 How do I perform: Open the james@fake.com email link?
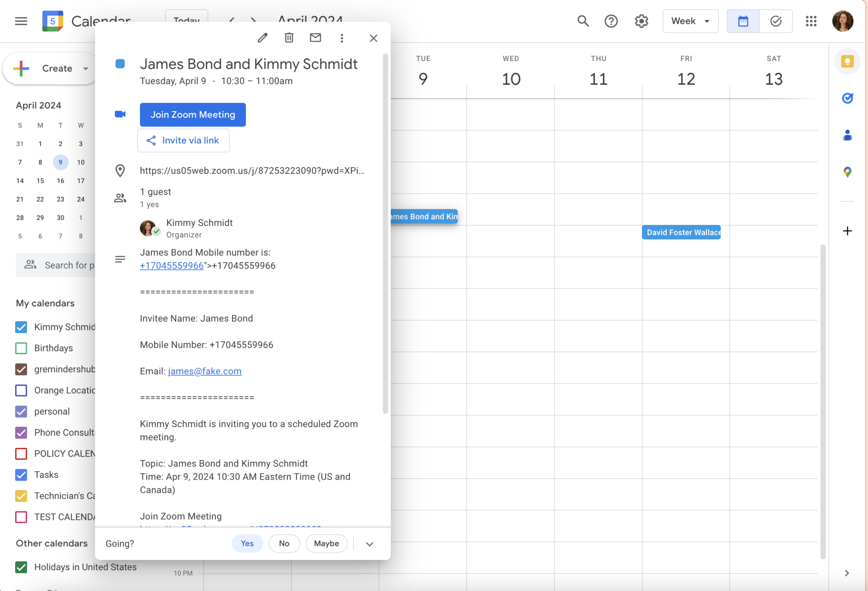click(204, 371)
